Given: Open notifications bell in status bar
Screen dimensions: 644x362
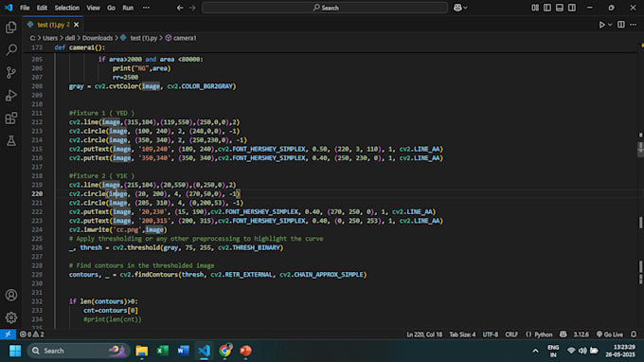Looking at the screenshot, I should point(634,335).
